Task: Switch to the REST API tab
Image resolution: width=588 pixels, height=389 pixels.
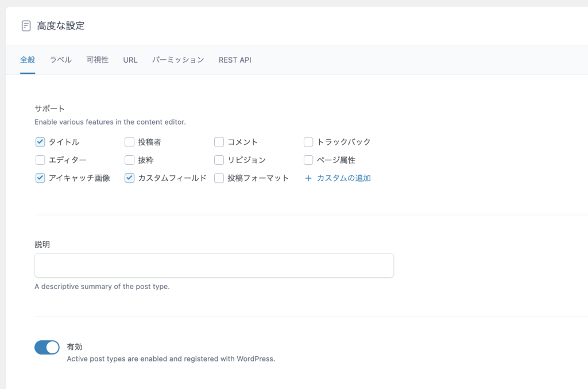Action: pos(235,60)
